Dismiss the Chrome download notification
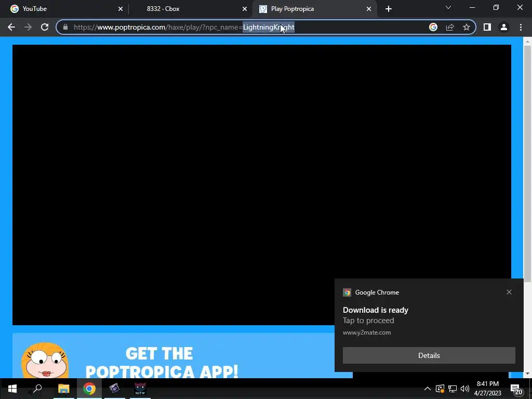The width and height of the screenshot is (532, 399). [x=509, y=292]
